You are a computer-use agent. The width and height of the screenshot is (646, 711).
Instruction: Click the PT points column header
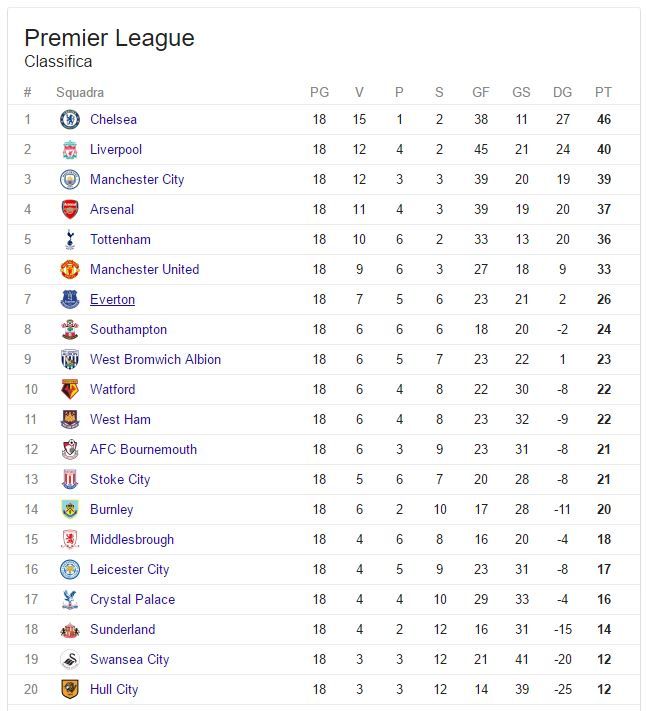pyautogui.click(x=603, y=92)
